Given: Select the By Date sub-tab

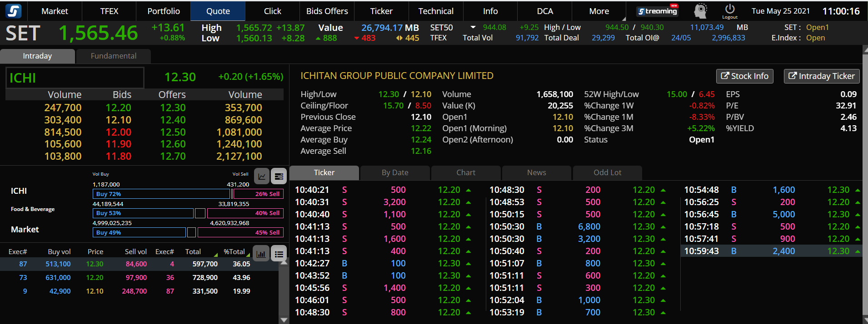Looking at the screenshot, I should pos(395,172).
